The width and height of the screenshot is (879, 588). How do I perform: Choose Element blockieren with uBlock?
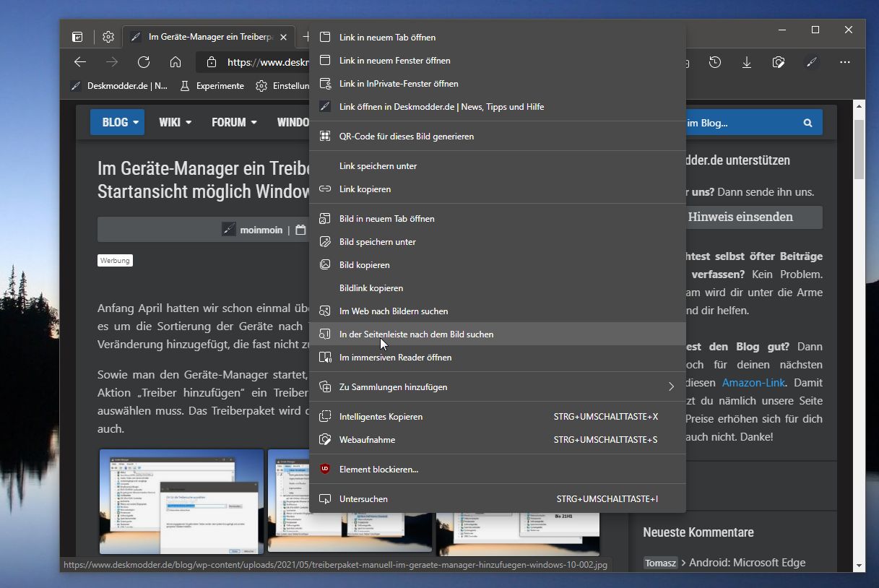[497, 470]
